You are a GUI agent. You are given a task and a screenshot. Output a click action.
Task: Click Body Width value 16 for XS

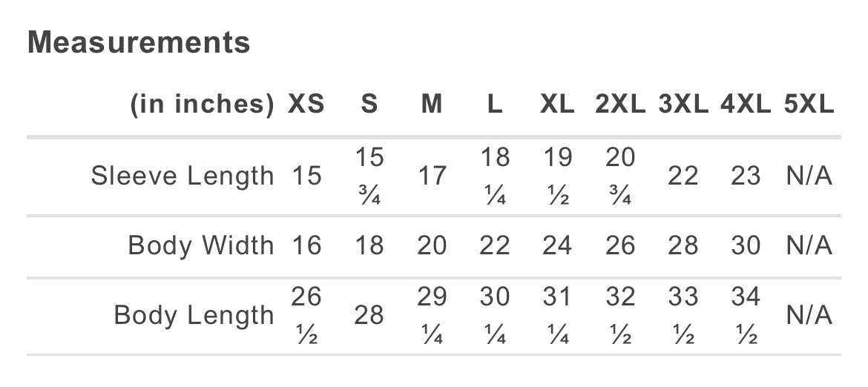(306, 245)
